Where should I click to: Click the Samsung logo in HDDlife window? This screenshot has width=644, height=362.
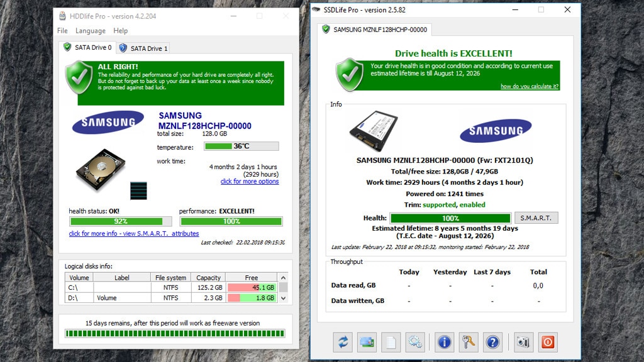click(x=108, y=122)
